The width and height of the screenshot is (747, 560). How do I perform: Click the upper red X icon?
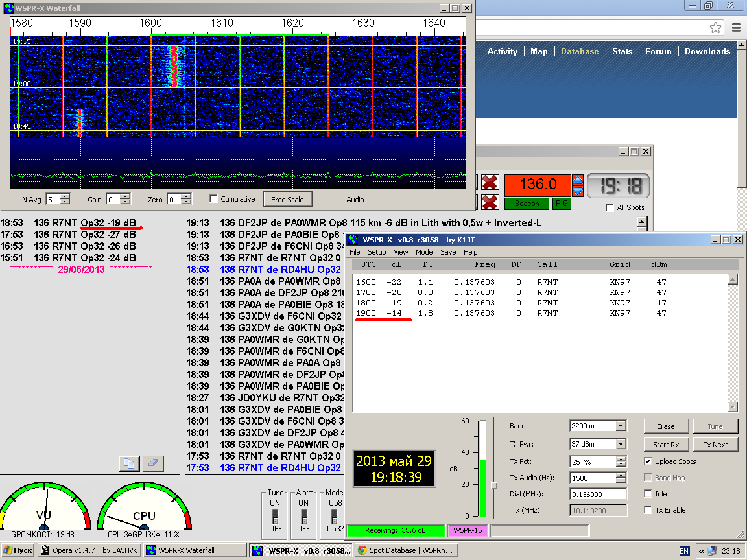[x=490, y=183]
